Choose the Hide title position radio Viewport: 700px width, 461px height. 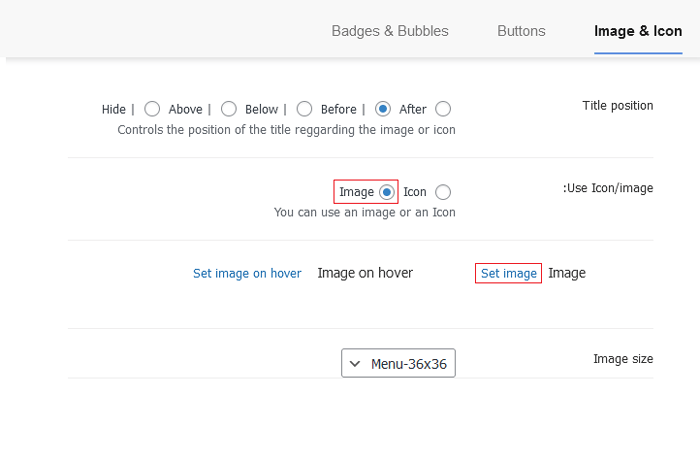click(152, 109)
